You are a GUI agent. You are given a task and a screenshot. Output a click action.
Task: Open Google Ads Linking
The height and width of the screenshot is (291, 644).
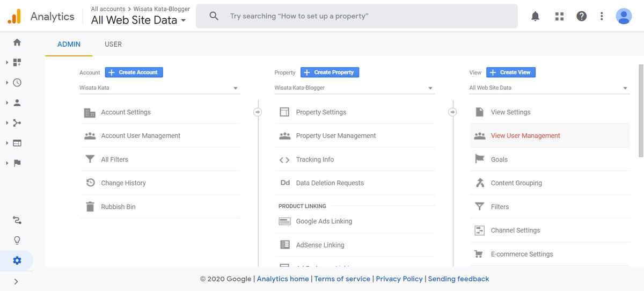point(355,221)
